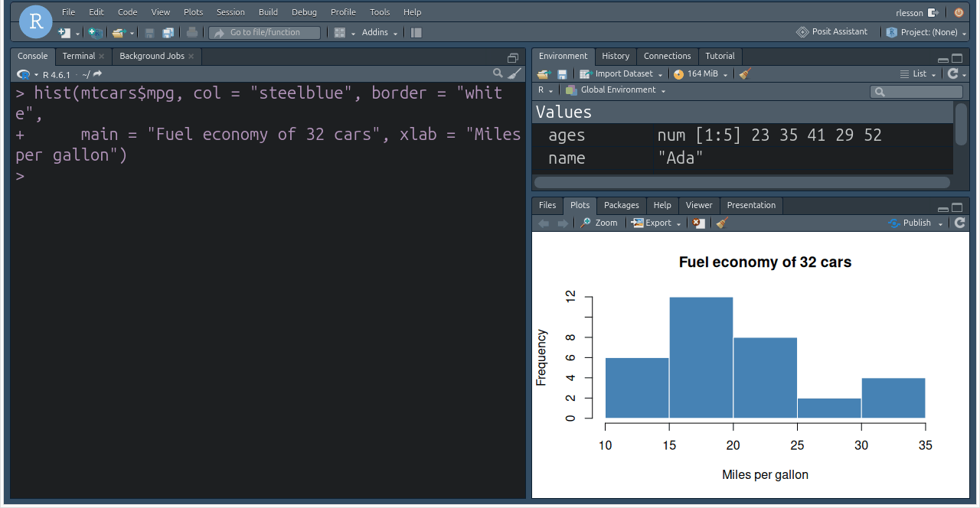This screenshot has width=980, height=508.
Task: Click the sign out icon beside rlesson
Action: (x=933, y=12)
